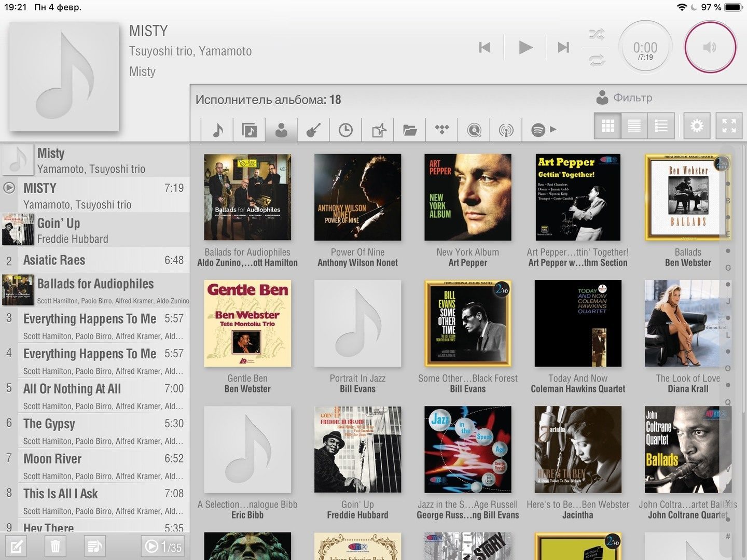Open the Songs tab with the music note icon
The image size is (747, 560).
(x=217, y=130)
